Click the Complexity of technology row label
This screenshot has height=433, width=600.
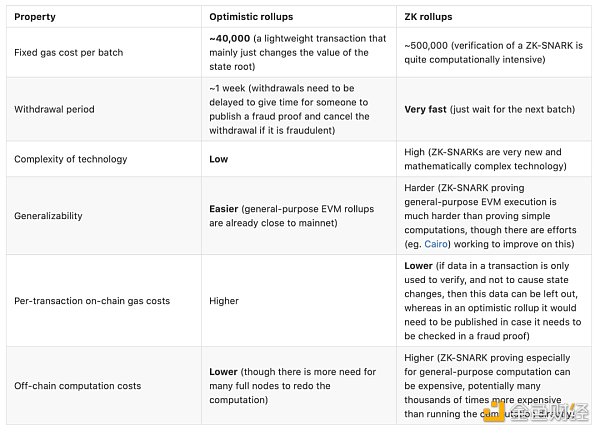click(71, 159)
